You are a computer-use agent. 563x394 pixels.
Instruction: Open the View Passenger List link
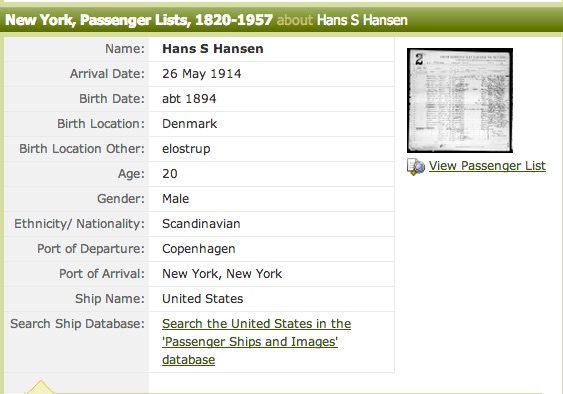click(487, 166)
